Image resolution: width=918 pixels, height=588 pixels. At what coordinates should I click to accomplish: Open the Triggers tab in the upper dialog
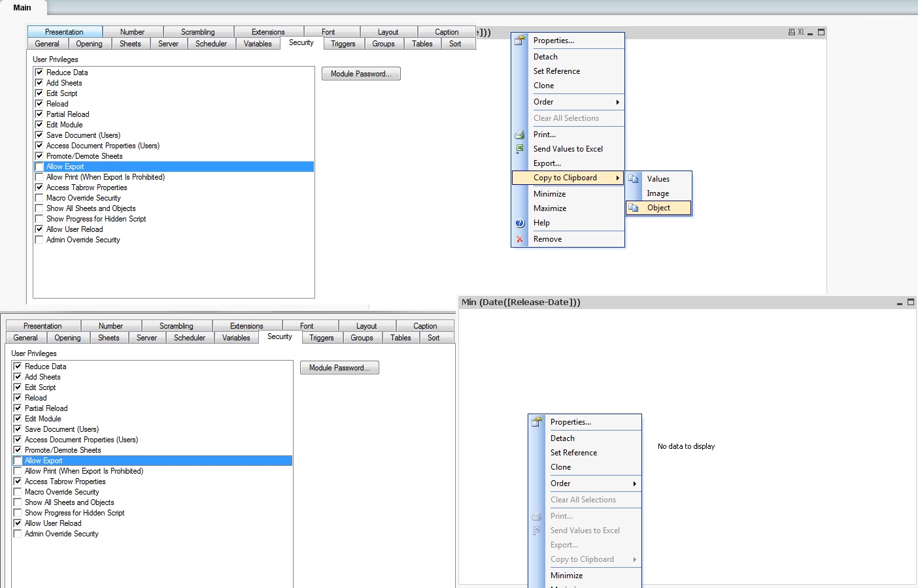343,44
